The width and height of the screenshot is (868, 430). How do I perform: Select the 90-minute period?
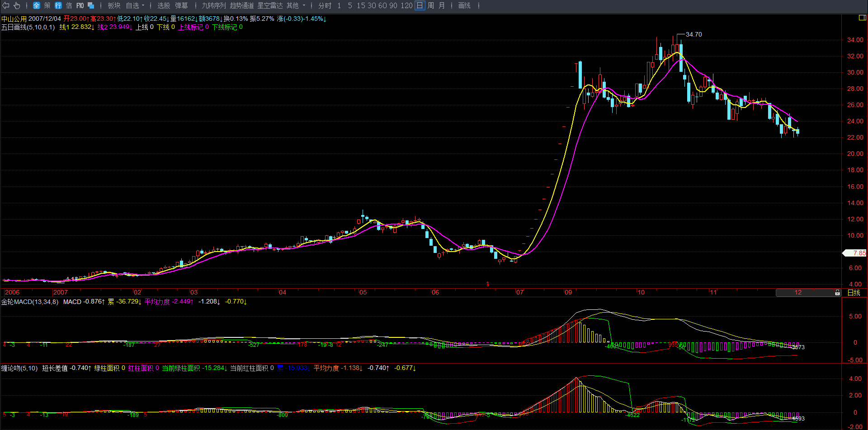(x=393, y=5)
